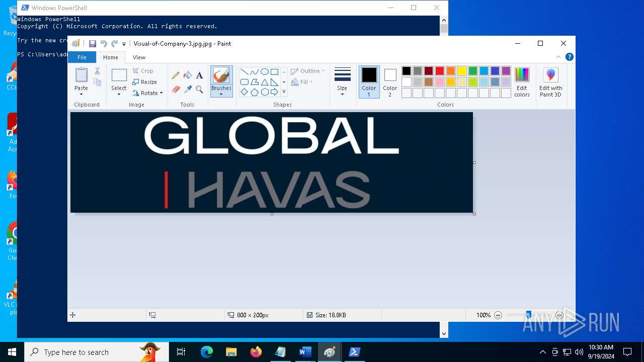The width and height of the screenshot is (644, 362).
Task: Click the Copy icon in Clipboard group
Action: click(x=97, y=82)
